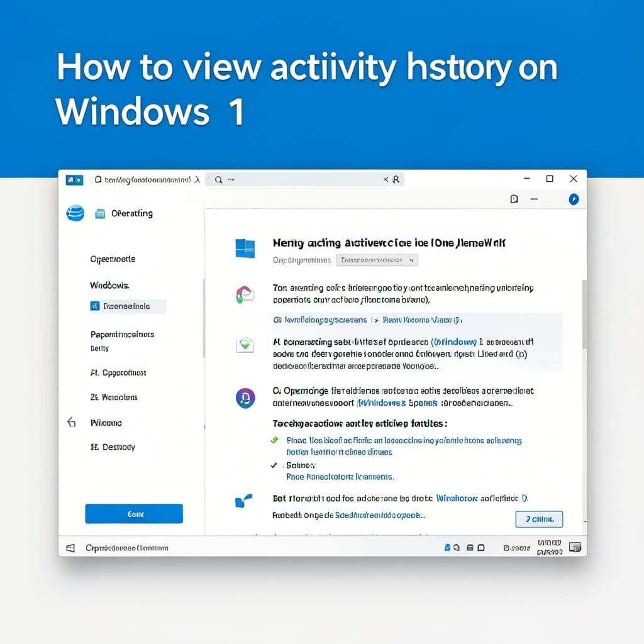Click the green envelope icon in the content
The width and height of the screenshot is (644, 644).
245,344
